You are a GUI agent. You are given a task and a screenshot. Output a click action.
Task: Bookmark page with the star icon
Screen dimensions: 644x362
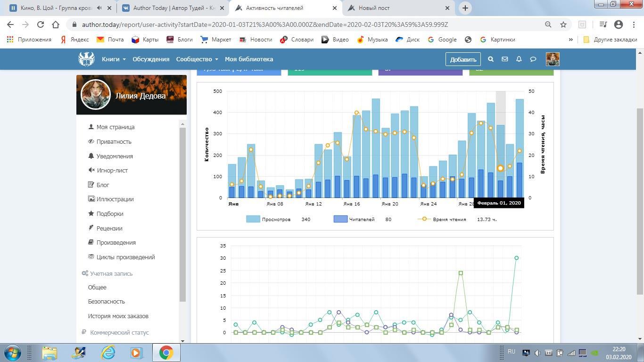563,25
